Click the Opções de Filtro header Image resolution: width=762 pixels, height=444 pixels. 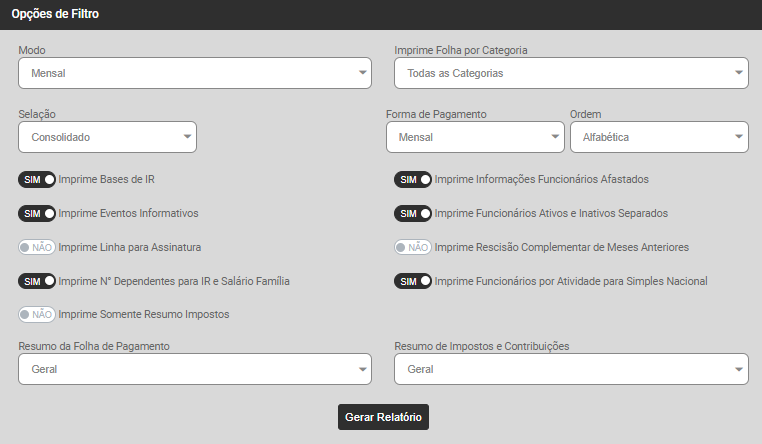point(55,15)
